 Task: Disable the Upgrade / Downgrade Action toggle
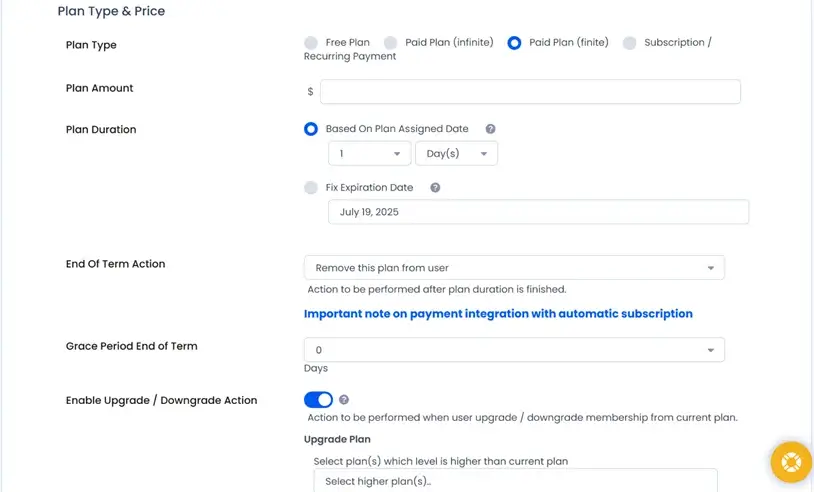pyautogui.click(x=318, y=400)
